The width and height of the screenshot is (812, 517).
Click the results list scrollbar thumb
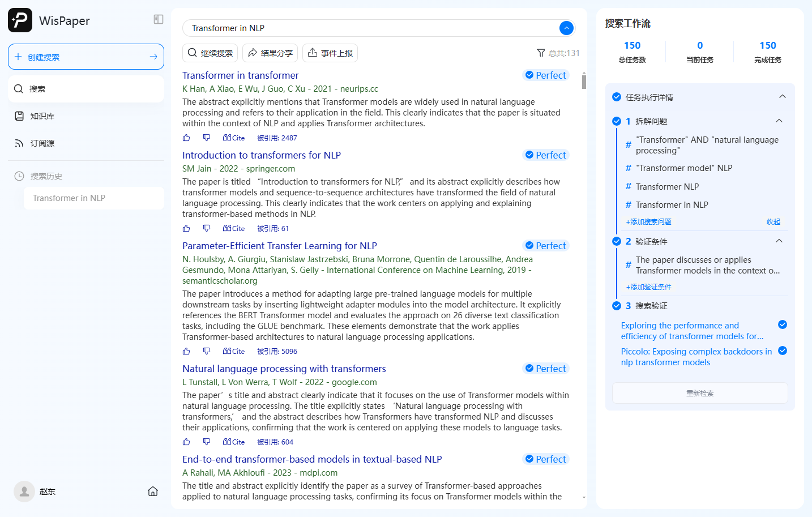pos(584,82)
